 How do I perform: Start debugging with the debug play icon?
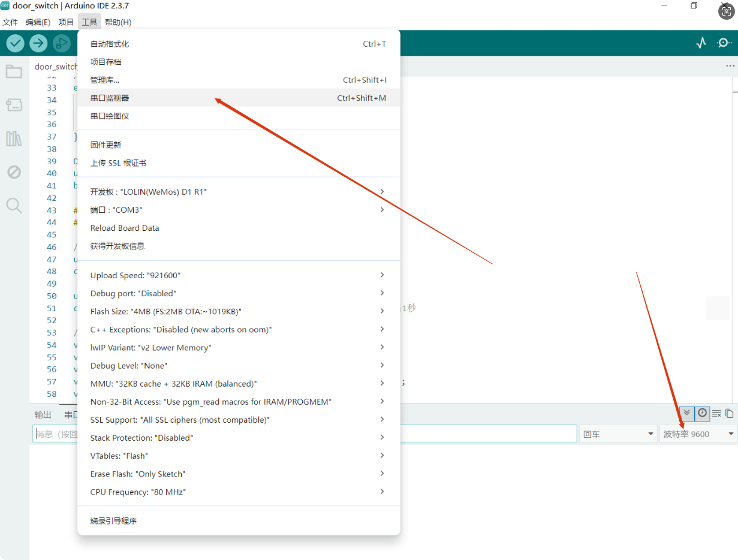tap(61, 43)
